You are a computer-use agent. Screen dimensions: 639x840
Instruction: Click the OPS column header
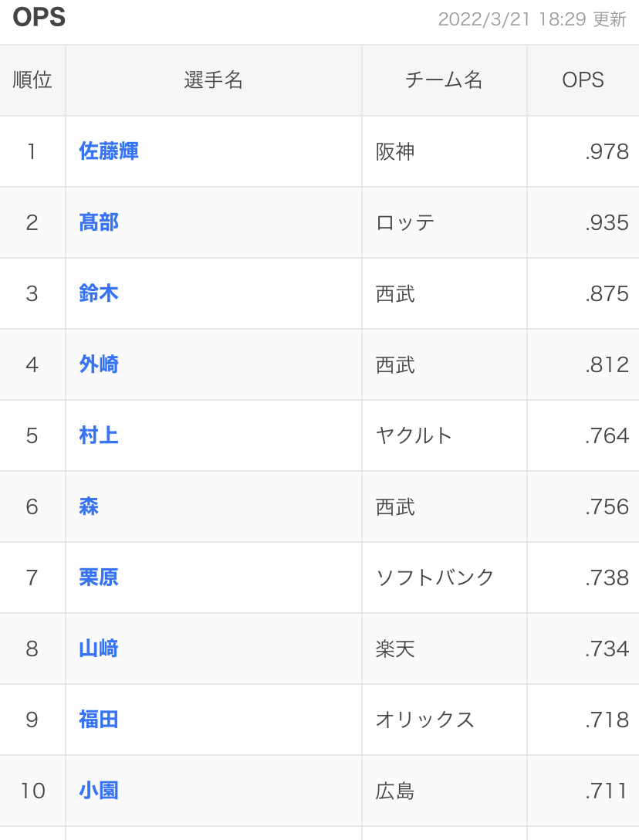coord(583,80)
